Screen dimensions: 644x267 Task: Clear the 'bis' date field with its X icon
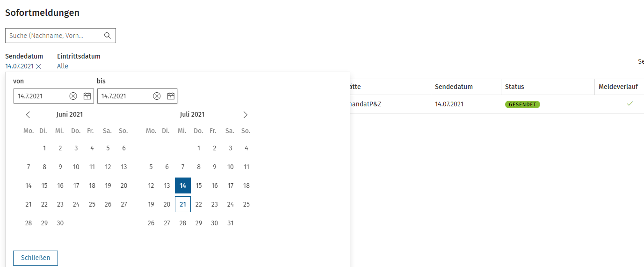point(157,96)
